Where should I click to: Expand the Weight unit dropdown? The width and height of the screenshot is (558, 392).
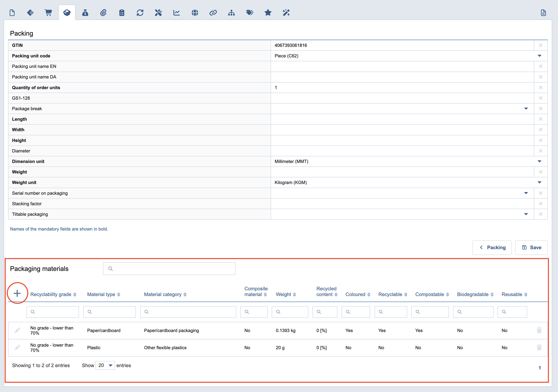tap(539, 183)
